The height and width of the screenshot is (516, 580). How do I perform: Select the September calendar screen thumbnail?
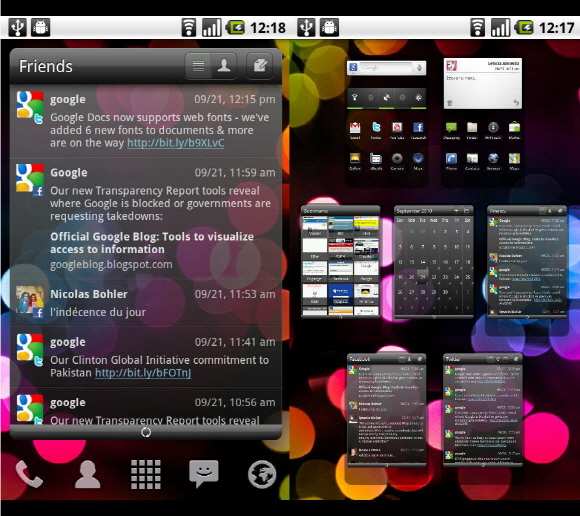[434, 262]
